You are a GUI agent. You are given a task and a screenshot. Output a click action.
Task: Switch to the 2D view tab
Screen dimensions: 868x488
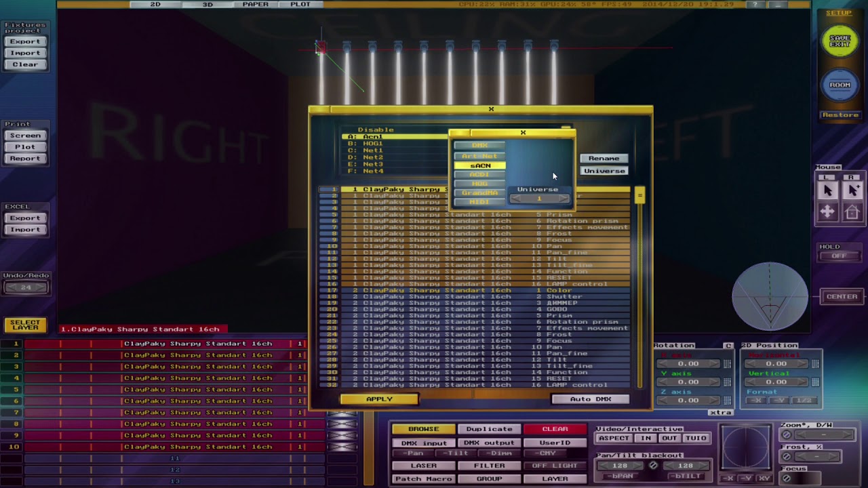click(155, 5)
